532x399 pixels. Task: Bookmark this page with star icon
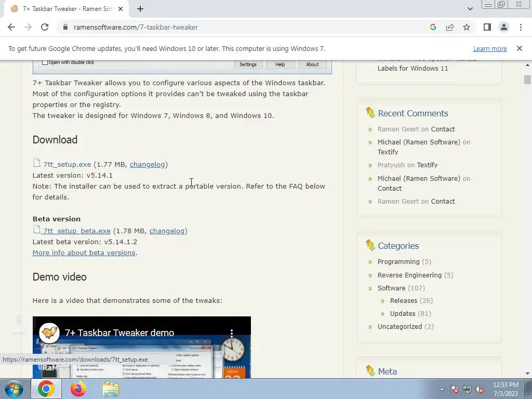point(467,27)
